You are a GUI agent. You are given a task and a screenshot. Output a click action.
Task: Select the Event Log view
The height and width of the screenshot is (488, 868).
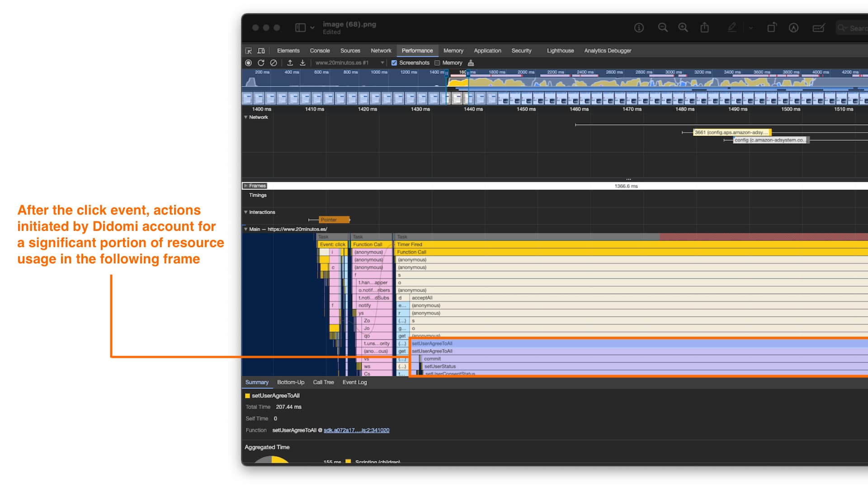coord(354,382)
